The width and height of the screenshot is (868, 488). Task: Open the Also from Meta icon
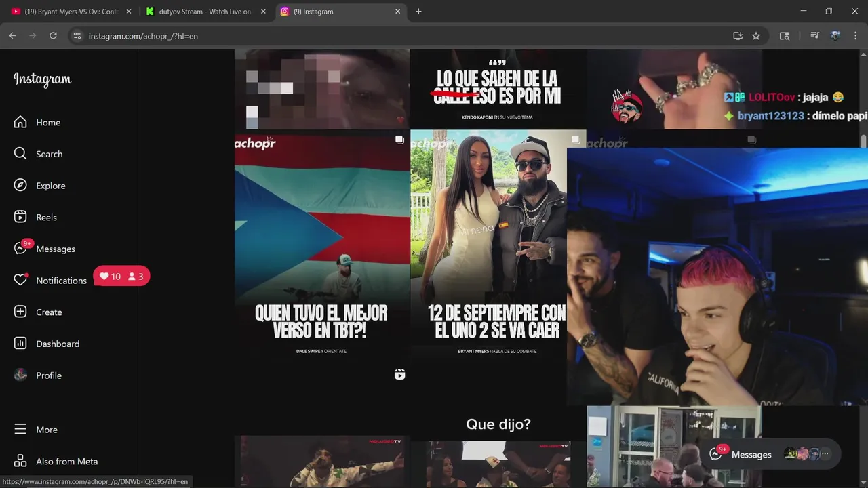click(x=20, y=461)
